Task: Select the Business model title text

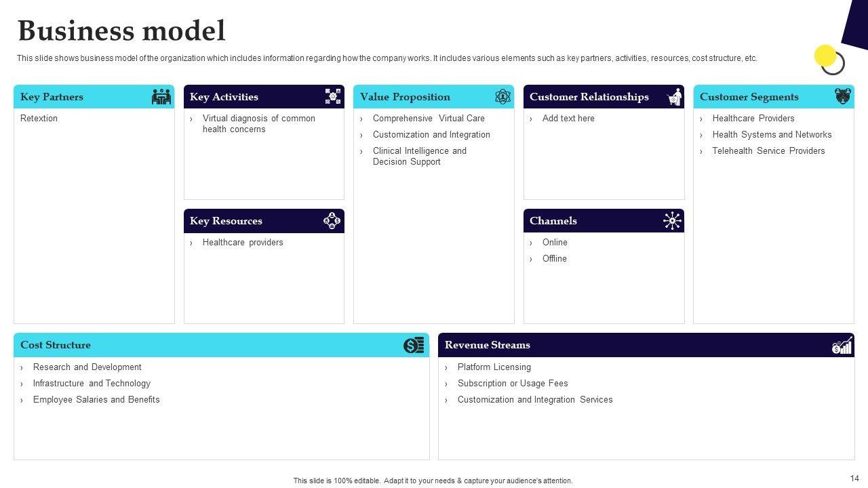Action: (x=121, y=31)
